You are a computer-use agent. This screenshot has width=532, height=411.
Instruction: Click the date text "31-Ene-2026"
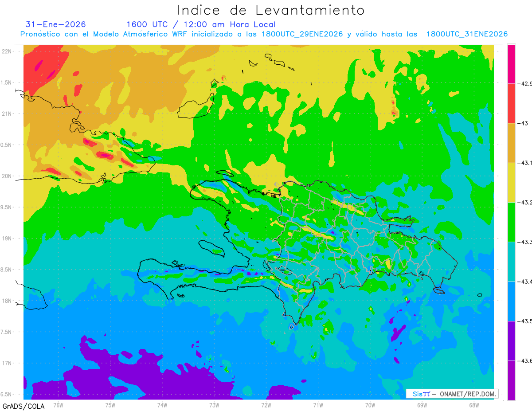pyautogui.click(x=56, y=24)
